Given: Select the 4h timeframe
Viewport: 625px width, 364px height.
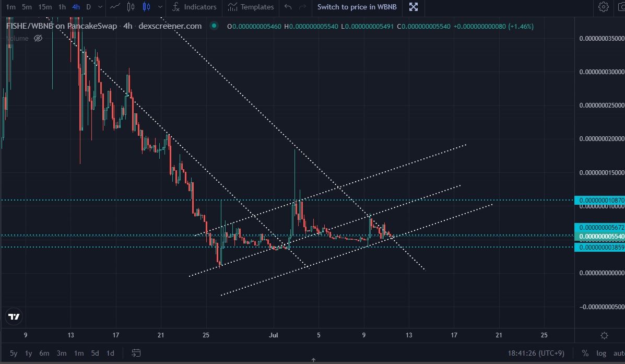Looking at the screenshot, I should click(76, 7).
